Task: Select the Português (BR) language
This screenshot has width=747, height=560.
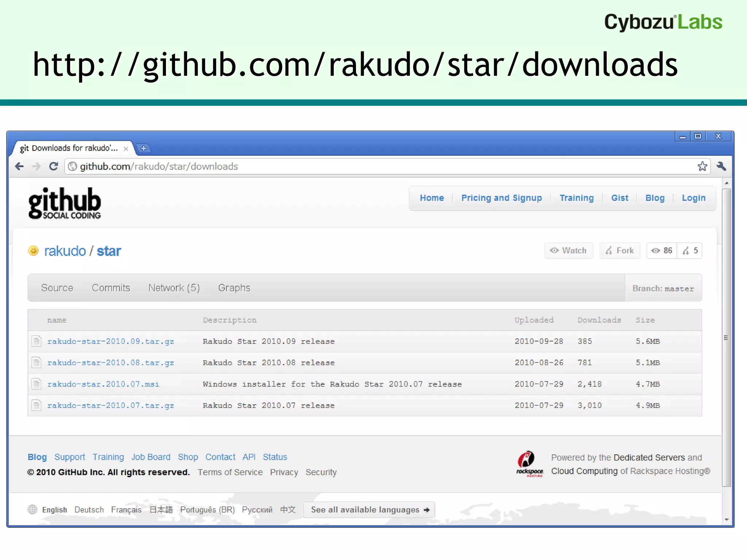Action: coord(207,510)
